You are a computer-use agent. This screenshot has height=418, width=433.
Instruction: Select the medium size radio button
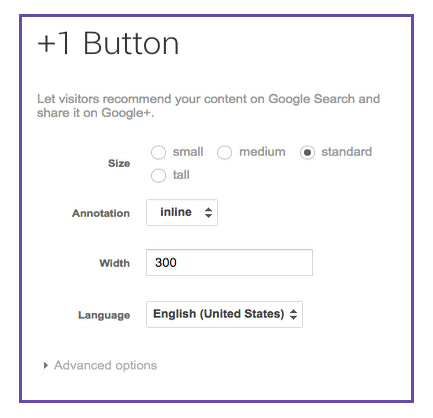tap(224, 152)
